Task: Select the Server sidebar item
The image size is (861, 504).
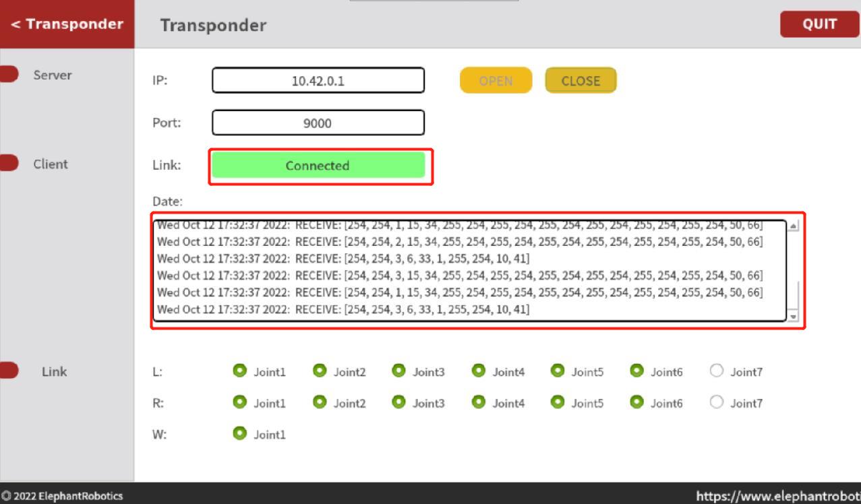Action: coord(53,75)
